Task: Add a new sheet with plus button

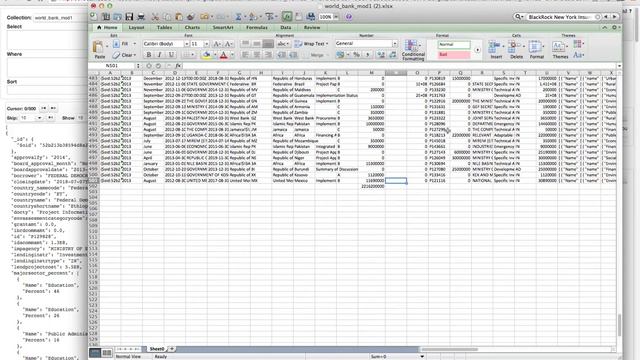Action: (x=172, y=349)
